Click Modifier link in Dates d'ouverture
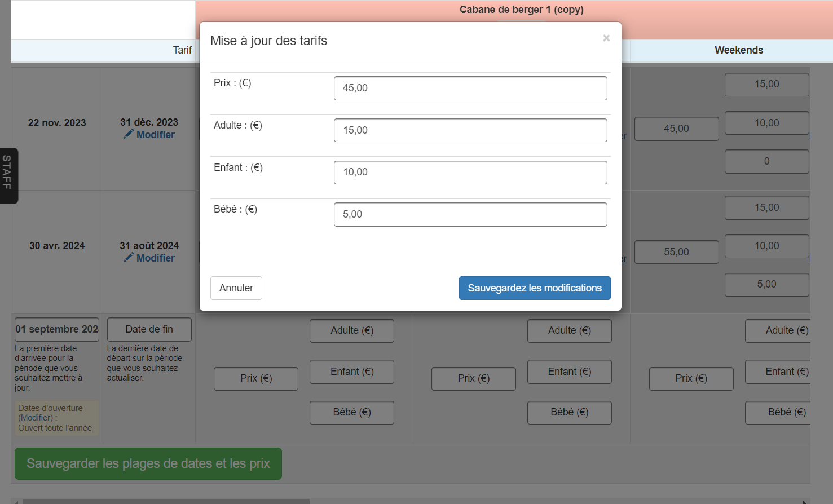This screenshot has width=833, height=504. coord(37,418)
